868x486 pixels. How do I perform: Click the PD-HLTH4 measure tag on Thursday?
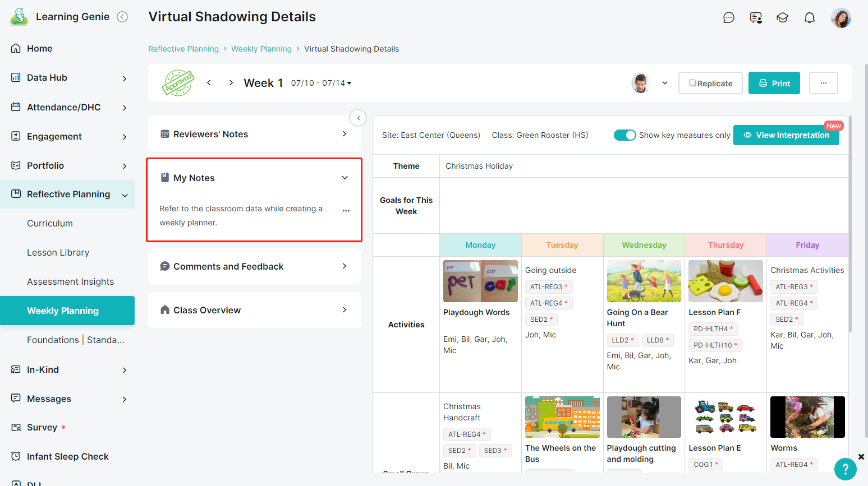[713, 328]
